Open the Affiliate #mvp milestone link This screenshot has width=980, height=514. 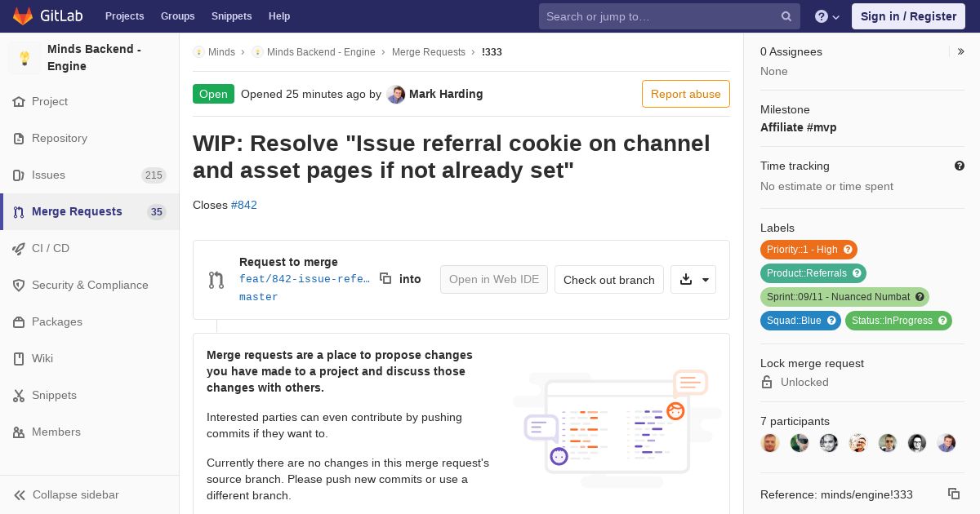(x=799, y=127)
